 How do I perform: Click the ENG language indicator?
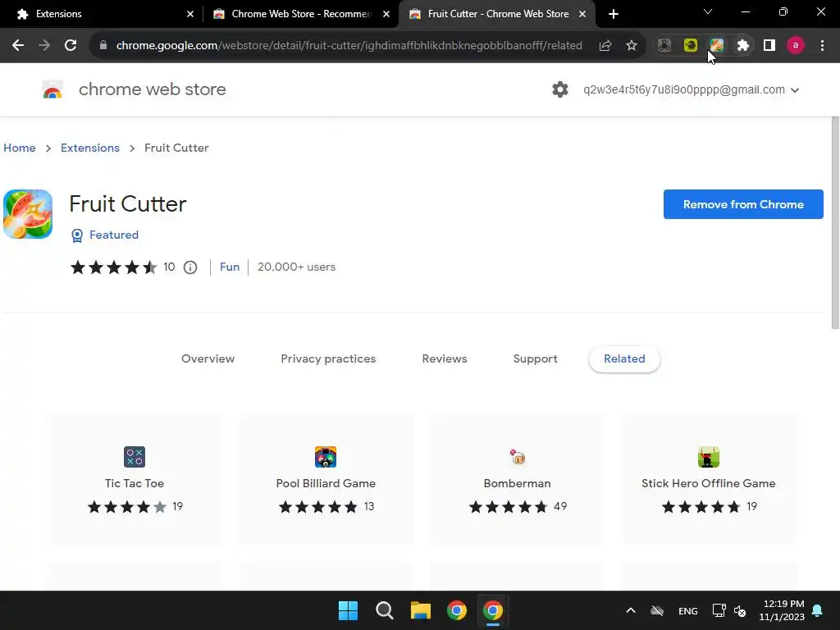tap(688, 610)
